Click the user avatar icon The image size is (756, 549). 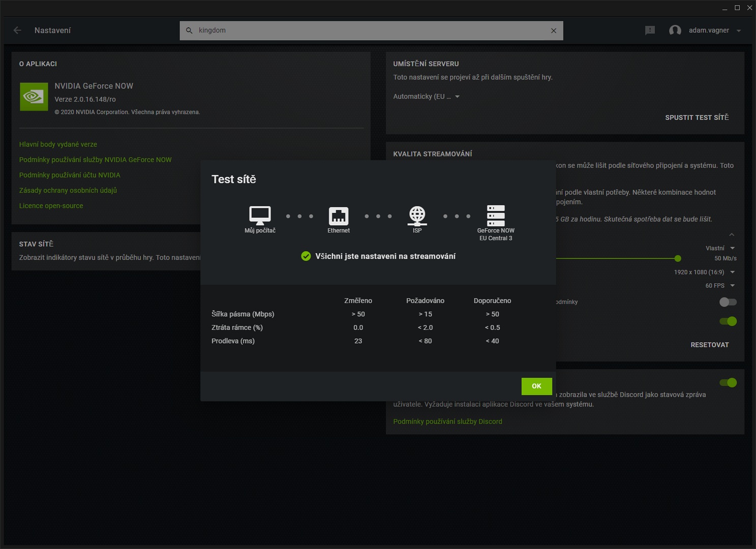[675, 30]
